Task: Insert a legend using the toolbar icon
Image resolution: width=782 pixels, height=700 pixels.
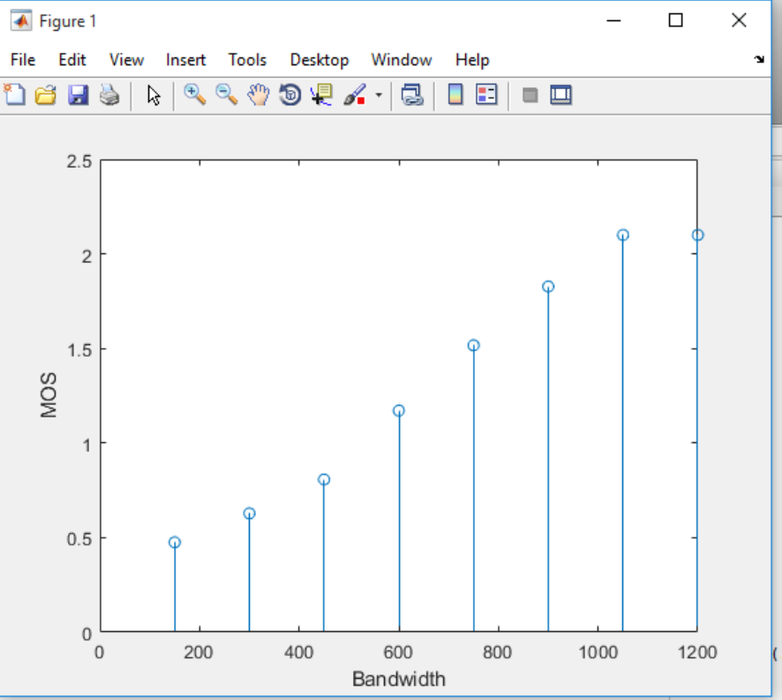Action: [x=486, y=94]
